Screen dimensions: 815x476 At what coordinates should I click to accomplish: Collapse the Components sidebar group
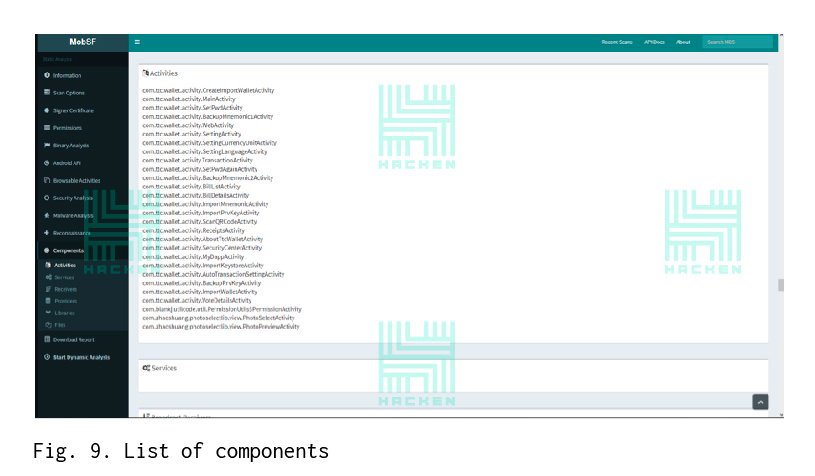(x=68, y=250)
